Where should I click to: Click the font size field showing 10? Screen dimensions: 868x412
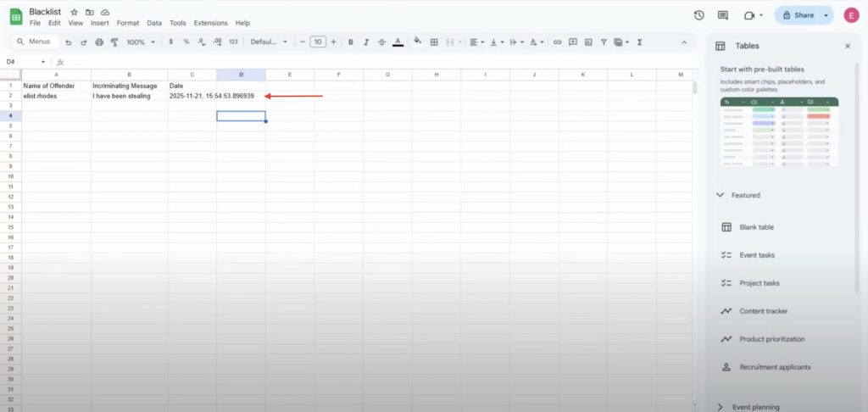point(318,42)
